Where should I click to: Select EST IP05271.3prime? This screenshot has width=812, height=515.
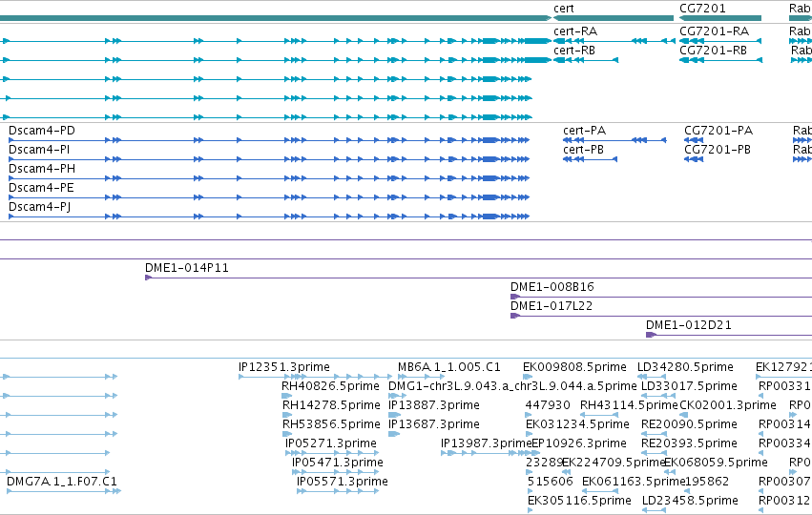click(x=330, y=443)
